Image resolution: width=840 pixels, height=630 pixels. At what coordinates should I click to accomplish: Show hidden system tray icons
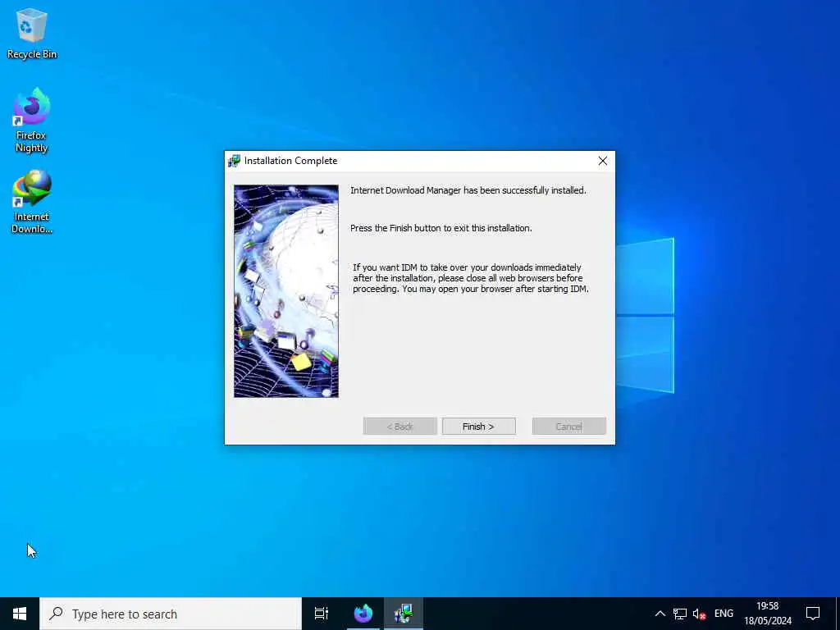(x=660, y=614)
